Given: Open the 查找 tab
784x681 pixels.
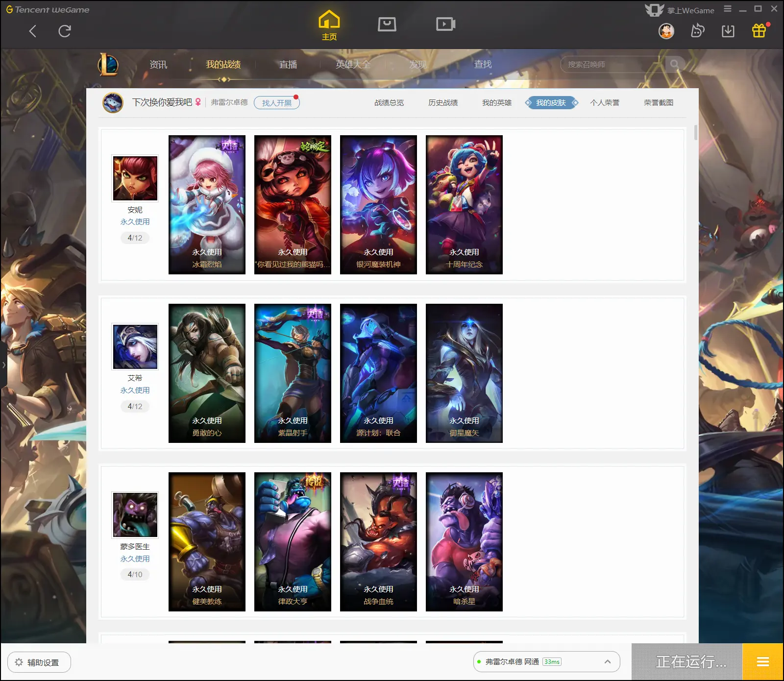Looking at the screenshot, I should coord(483,65).
